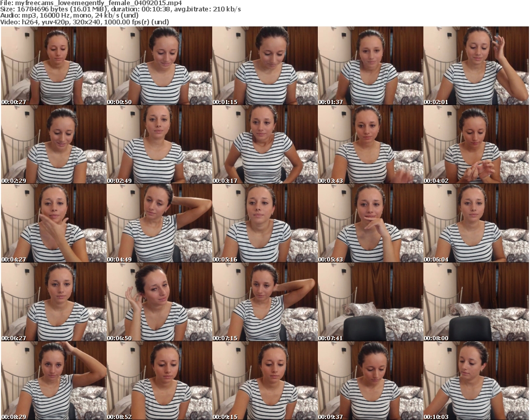Image resolution: width=530 pixels, height=420 pixels.
Task: Click the frame marked 00:08:29
Action: click(54, 381)
